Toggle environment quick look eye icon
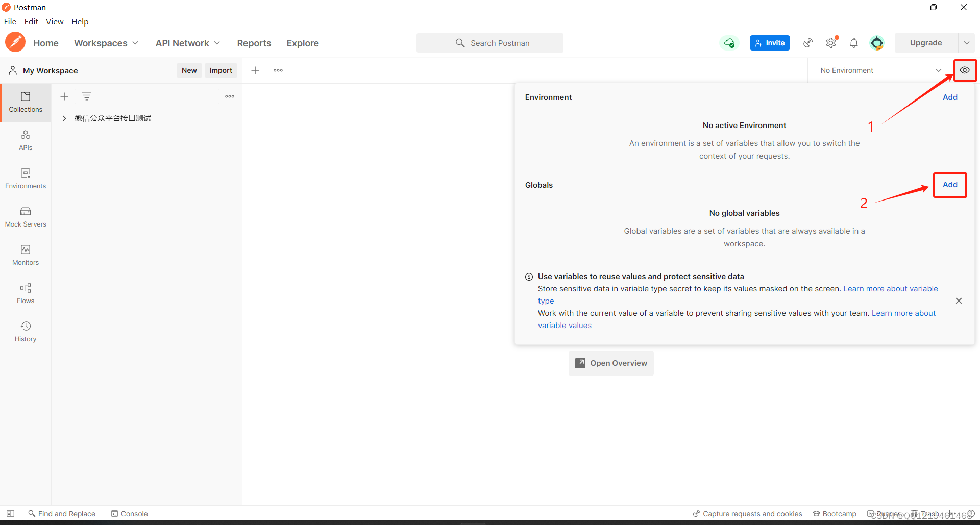The height and width of the screenshot is (525, 980). coord(965,70)
